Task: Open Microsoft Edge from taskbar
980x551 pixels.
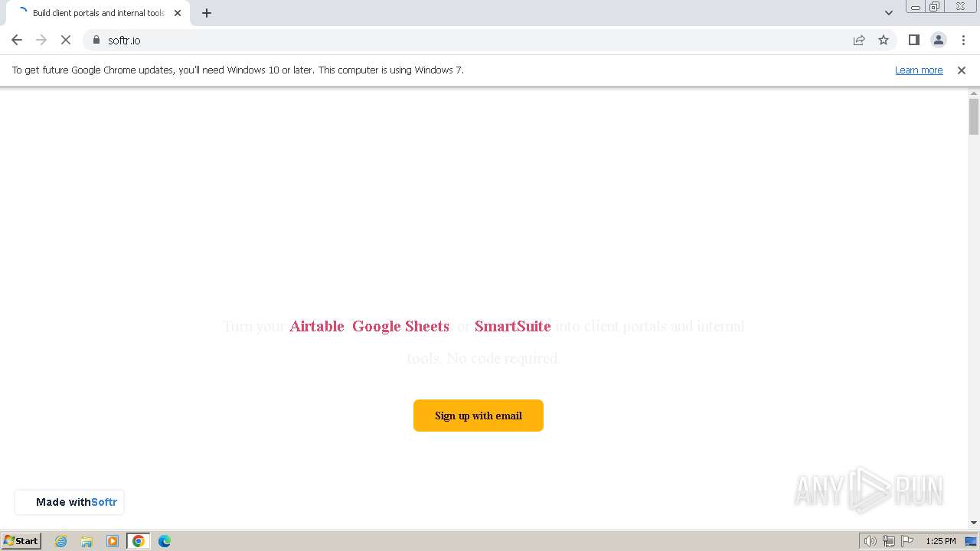Action: tap(165, 541)
